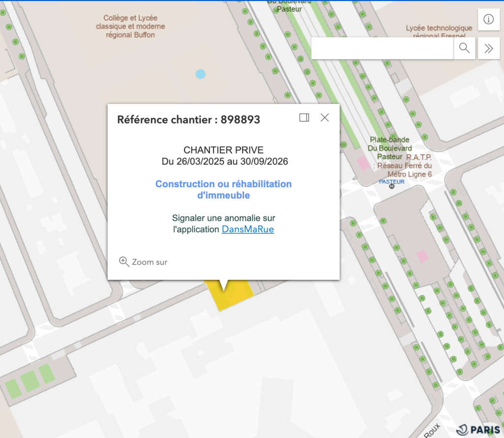The width and height of the screenshot is (504, 438).
Task: Click pink square beside Plate-bande Pasteur label
Action: (x=364, y=164)
